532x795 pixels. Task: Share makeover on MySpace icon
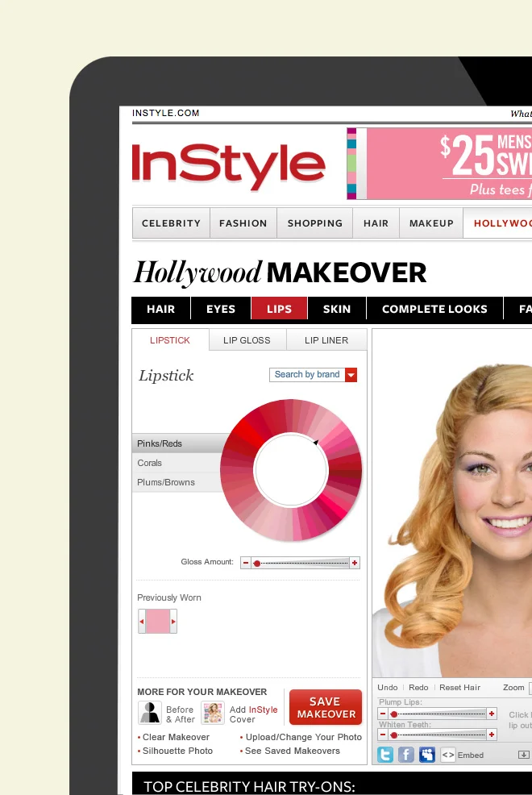427,755
